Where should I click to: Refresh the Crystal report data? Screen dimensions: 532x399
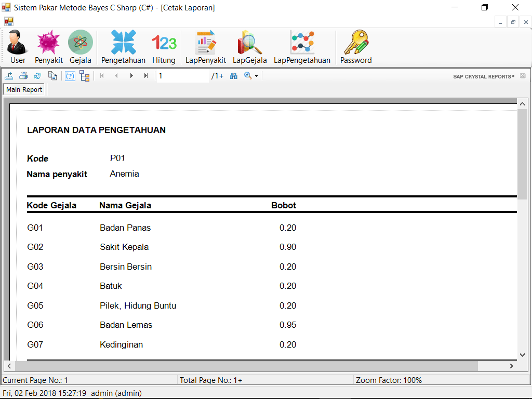[x=38, y=76]
